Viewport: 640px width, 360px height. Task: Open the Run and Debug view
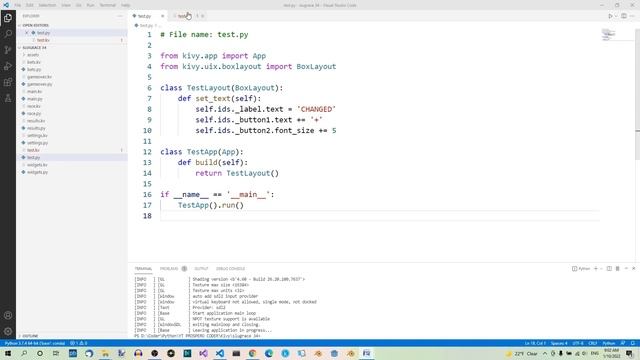pos(8,66)
